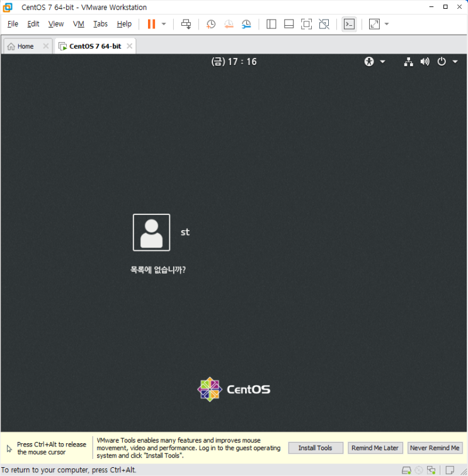Click Remind Me Later
Screen dimensions: 468x476
[x=375, y=448]
